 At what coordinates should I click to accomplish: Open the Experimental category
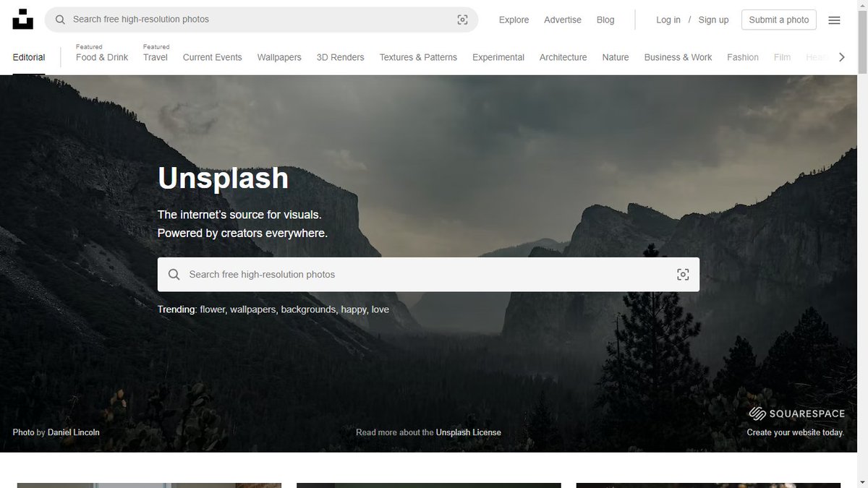(x=498, y=57)
